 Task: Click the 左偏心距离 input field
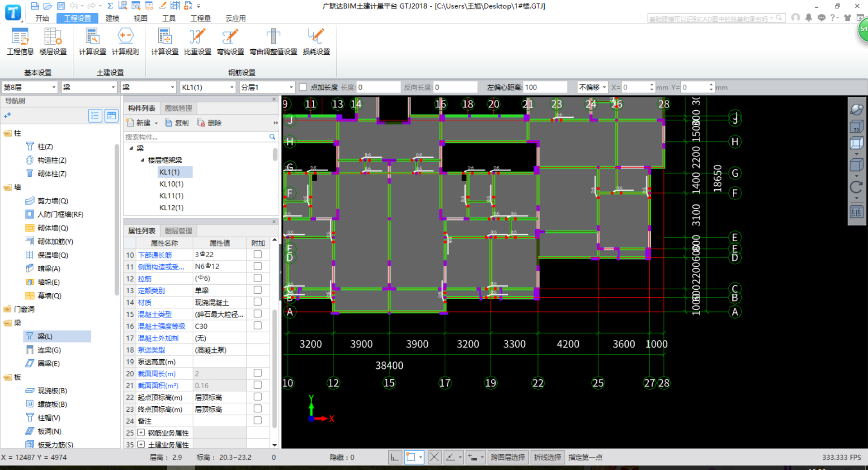[x=546, y=87]
